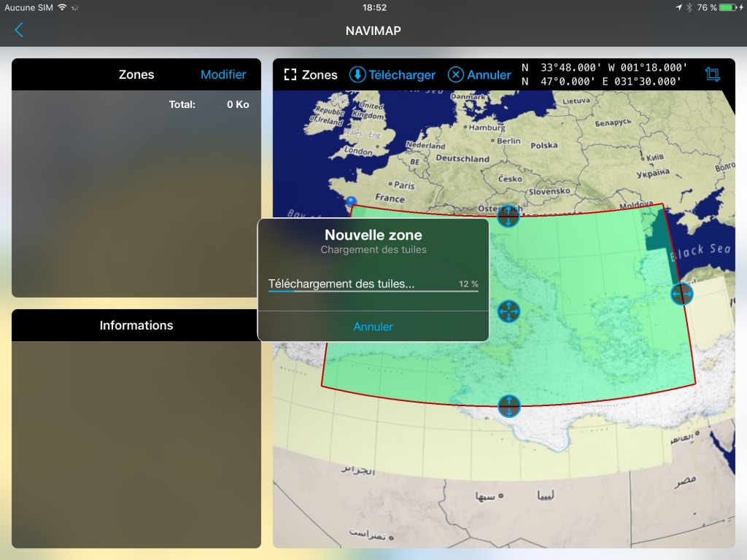Tap the Annuler label in map toolbar
The height and width of the screenshot is (560, 747).
click(x=489, y=75)
